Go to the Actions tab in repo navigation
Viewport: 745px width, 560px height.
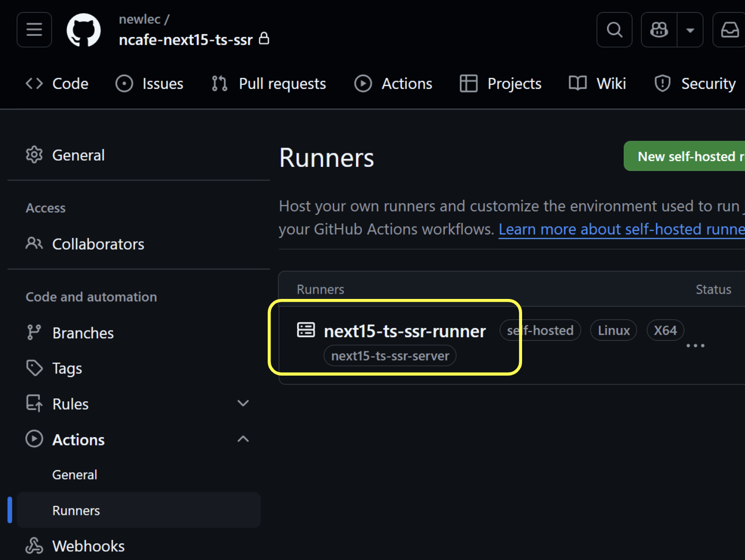pos(393,83)
